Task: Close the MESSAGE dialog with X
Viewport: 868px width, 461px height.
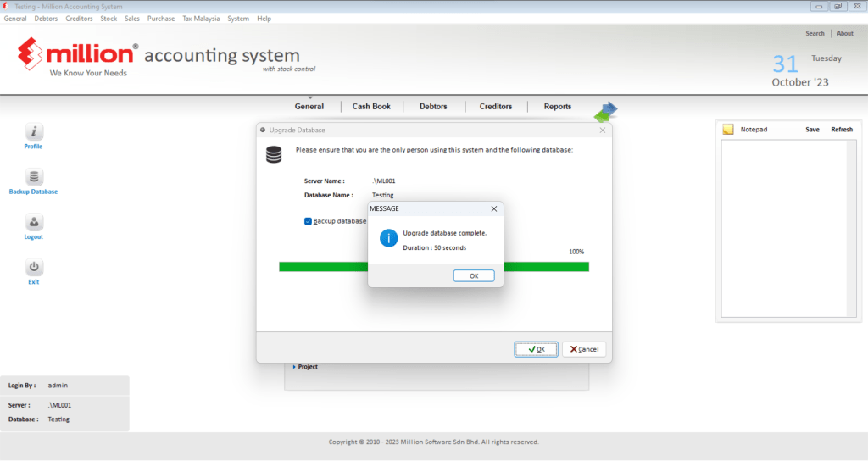Action: click(x=494, y=208)
